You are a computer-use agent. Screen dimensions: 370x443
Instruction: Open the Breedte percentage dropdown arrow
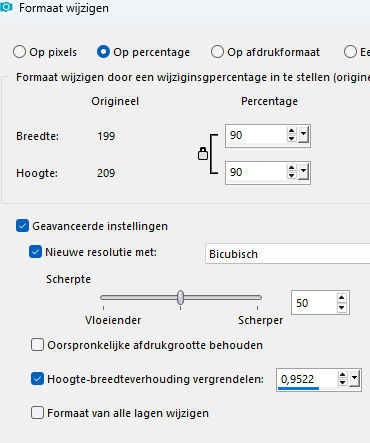coord(303,135)
